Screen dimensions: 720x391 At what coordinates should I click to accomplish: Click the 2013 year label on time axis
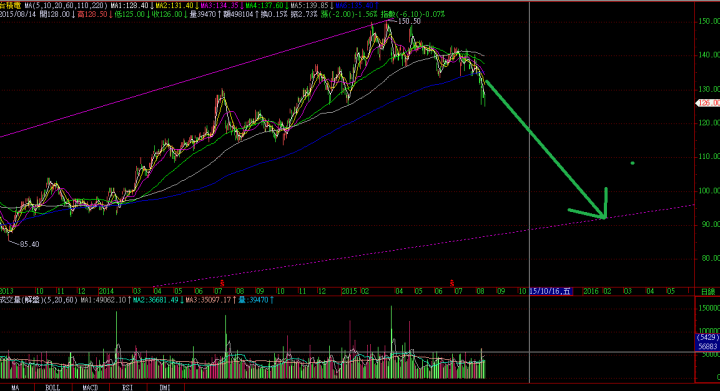coord(6,291)
